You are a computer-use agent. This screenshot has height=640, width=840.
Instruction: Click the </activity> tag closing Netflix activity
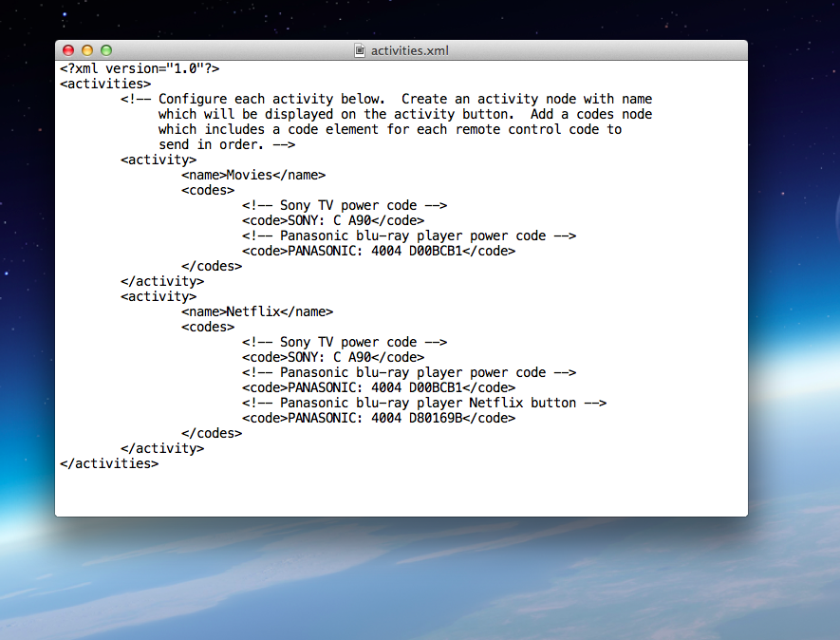[162, 448]
